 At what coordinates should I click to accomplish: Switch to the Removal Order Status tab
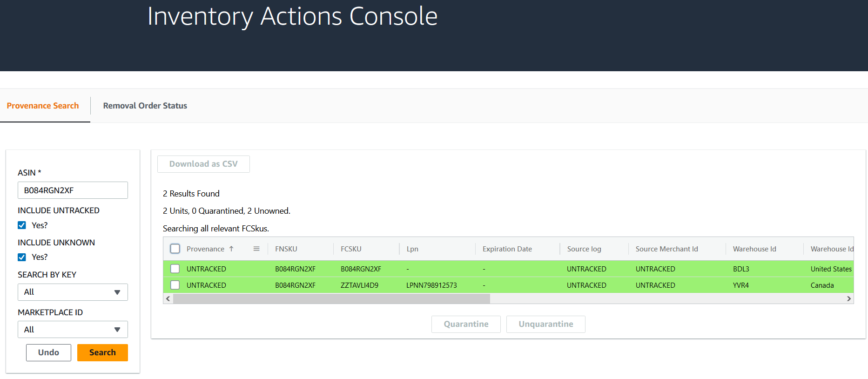[145, 106]
